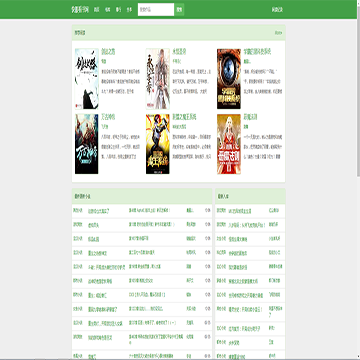
Task: Open the title link beside the blue eye cover
Action: click(x=257, y=52)
